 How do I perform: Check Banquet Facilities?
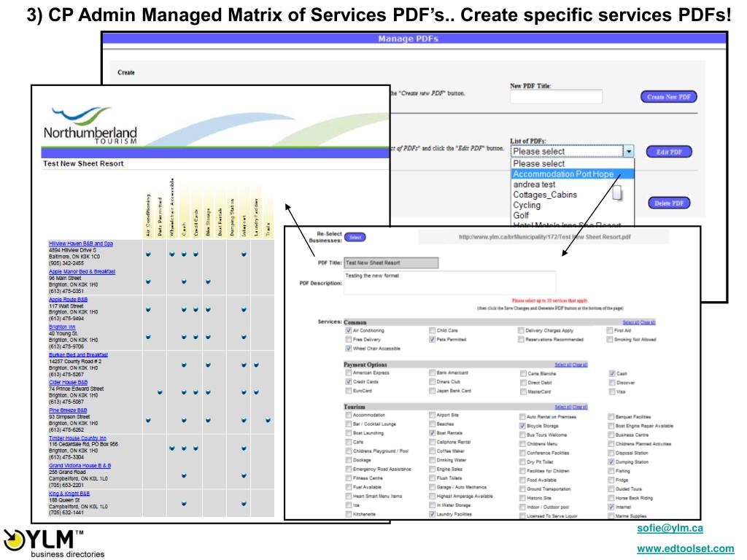pyautogui.click(x=611, y=417)
